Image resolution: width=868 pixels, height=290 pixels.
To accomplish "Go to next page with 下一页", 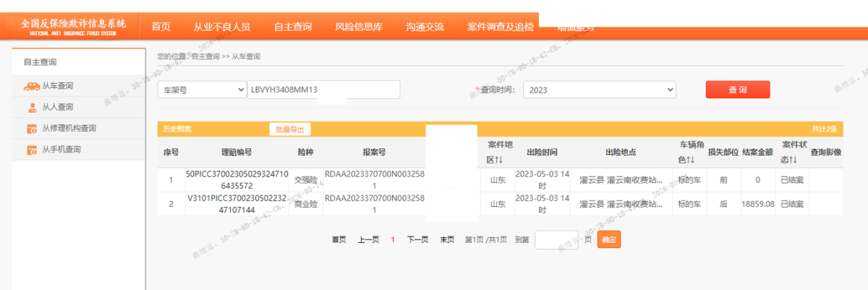I will point(417,239).
